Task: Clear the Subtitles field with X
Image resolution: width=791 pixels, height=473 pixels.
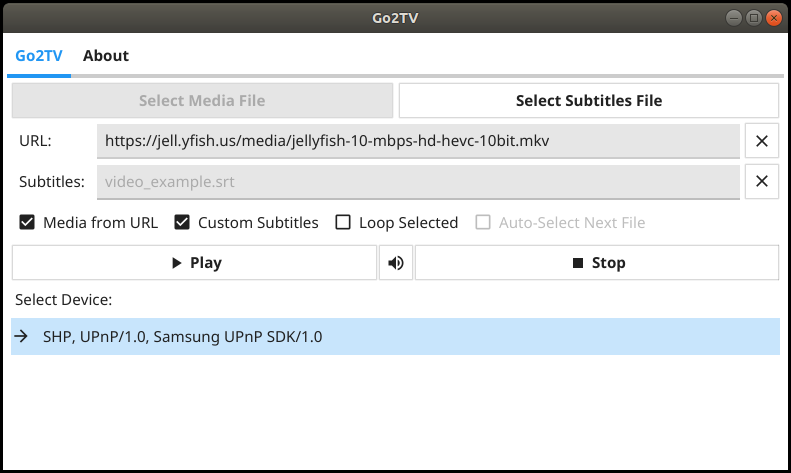Action: coord(762,182)
